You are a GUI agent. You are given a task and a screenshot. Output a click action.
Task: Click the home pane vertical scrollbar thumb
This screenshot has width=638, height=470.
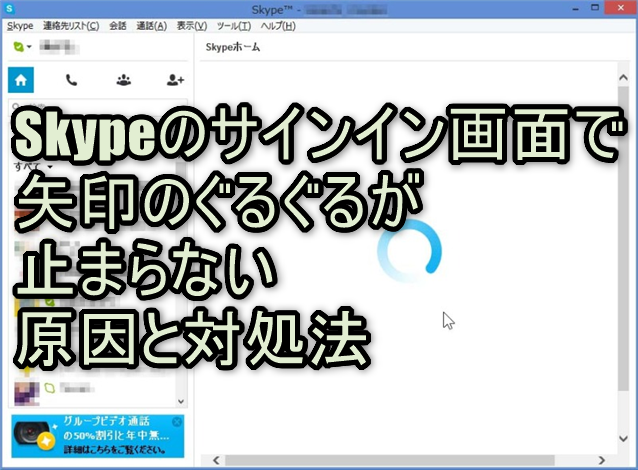(623, 239)
